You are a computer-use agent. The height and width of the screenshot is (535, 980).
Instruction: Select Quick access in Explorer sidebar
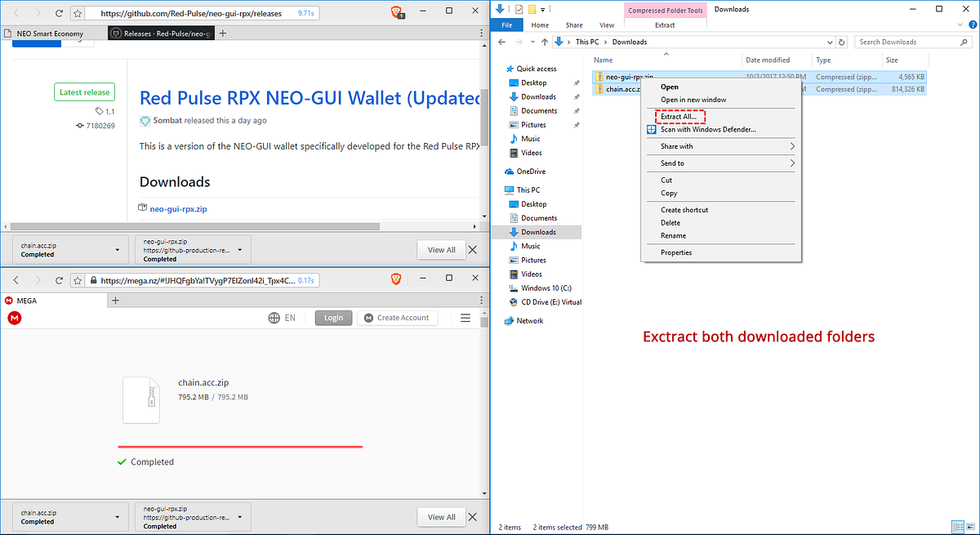coord(536,69)
